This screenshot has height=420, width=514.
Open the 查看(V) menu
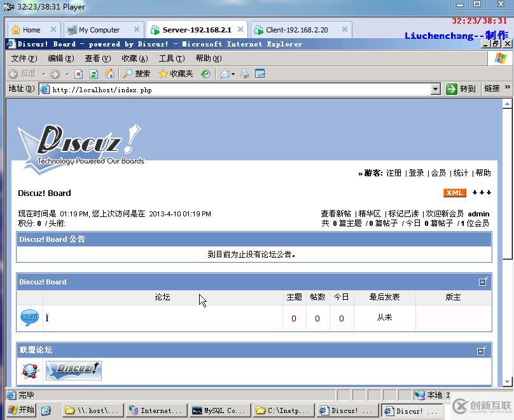[x=98, y=59]
